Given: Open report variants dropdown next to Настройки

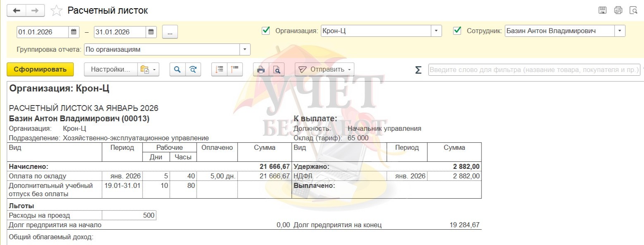Looking at the screenshot, I should [148, 70].
